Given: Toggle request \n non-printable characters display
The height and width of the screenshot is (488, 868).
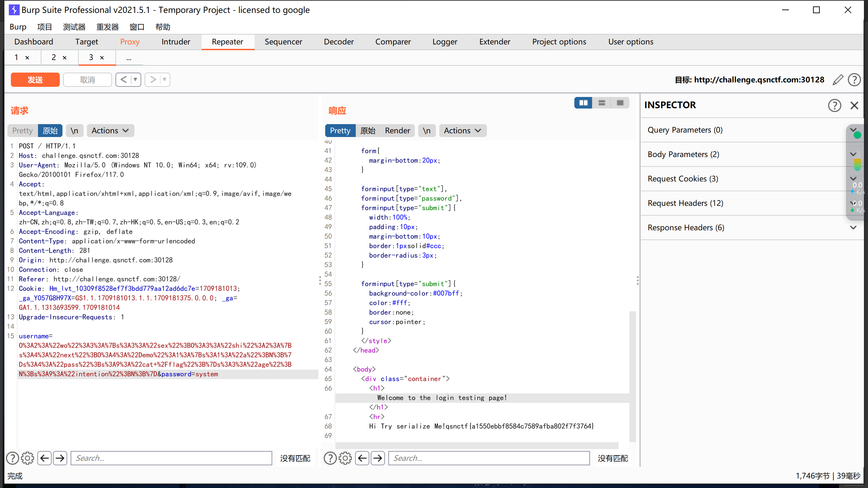Looking at the screenshot, I should click(74, 131).
